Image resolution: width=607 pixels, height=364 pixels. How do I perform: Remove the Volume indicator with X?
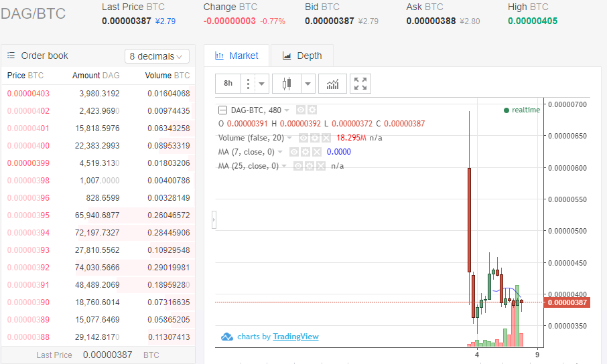[326, 138]
